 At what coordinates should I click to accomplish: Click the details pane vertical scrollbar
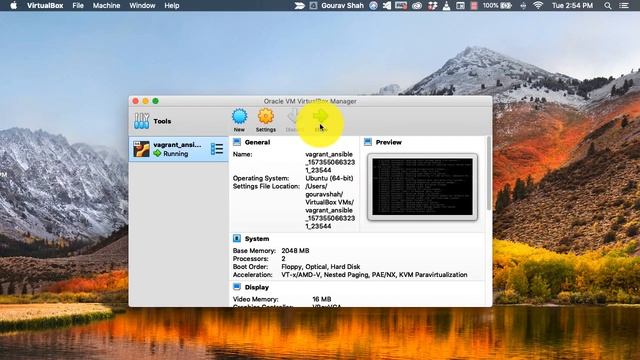click(x=489, y=173)
